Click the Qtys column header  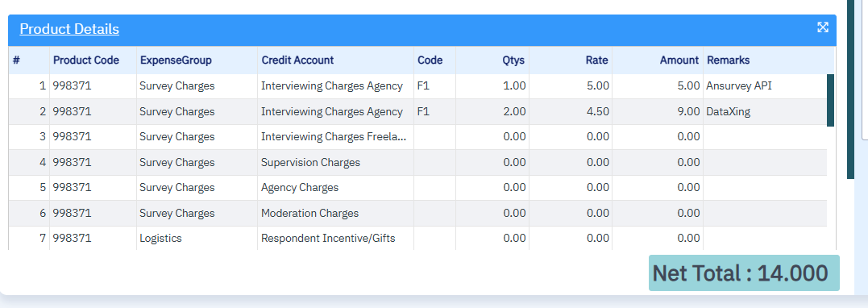492,60
